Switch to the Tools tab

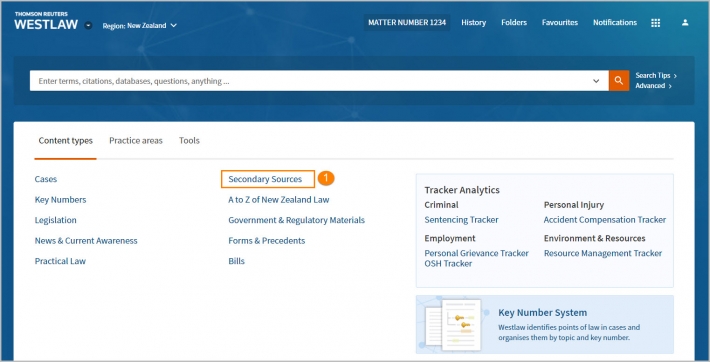pos(189,140)
